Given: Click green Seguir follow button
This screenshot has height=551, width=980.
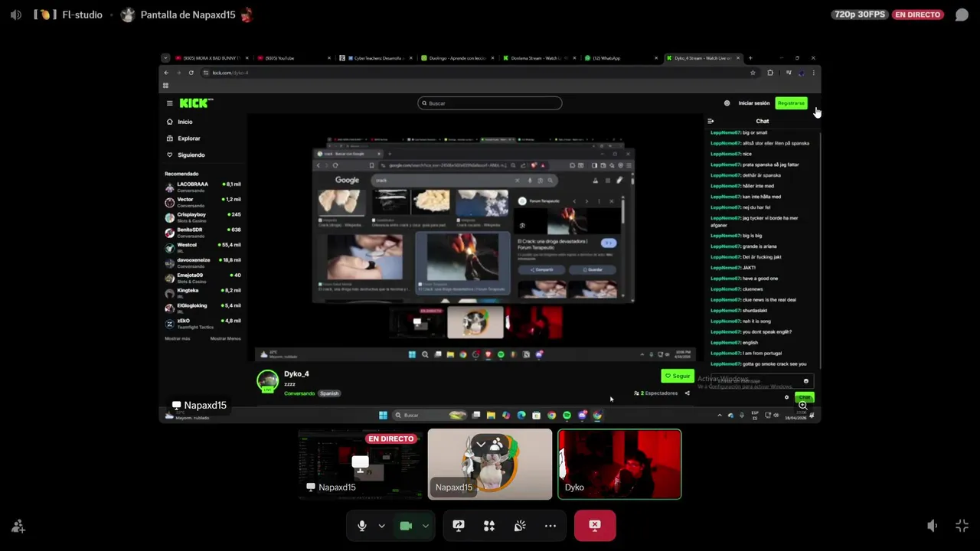Looking at the screenshot, I should (678, 376).
